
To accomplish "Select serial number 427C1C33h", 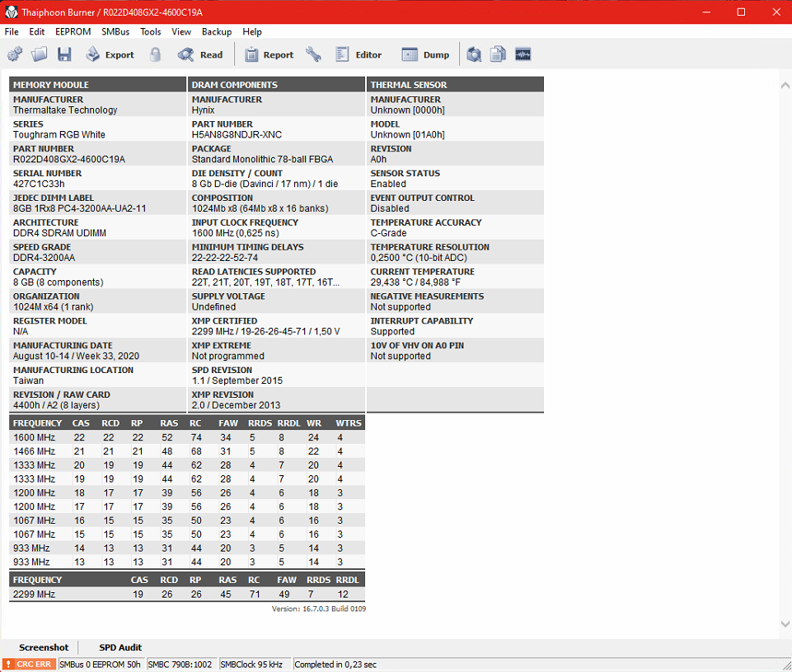I will click(x=39, y=184).
